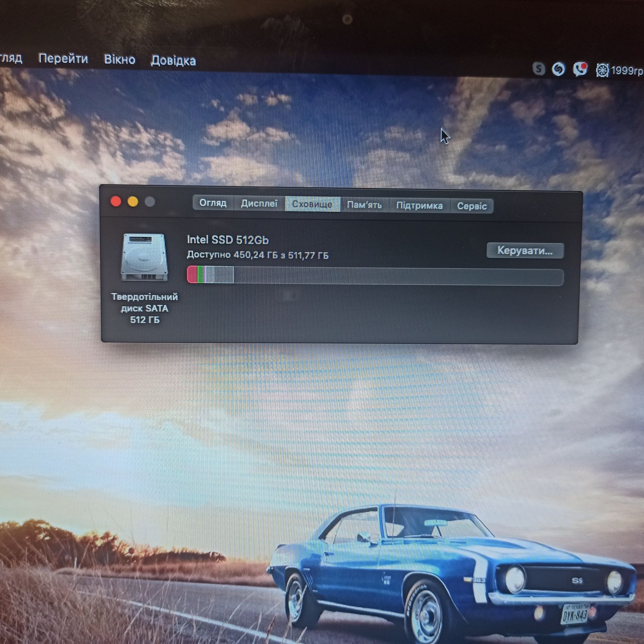Open the Пам'ять tab
The height and width of the screenshot is (644, 644).
364,205
